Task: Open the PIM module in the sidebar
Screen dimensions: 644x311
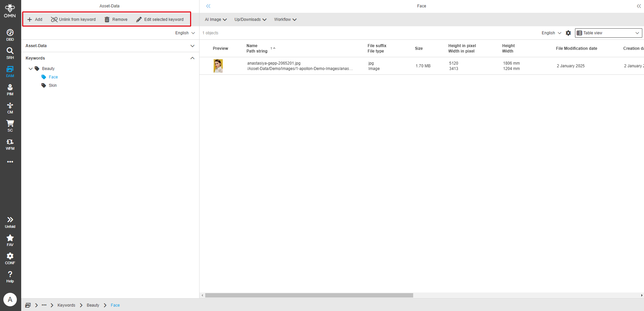Action: [x=10, y=89]
